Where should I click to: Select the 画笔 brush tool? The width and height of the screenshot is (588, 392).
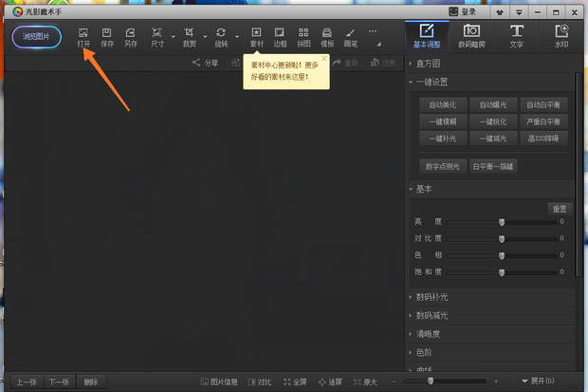point(350,38)
